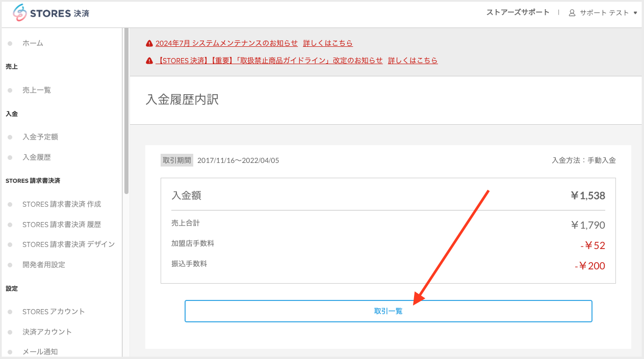Click the first red warning icon

(149, 43)
